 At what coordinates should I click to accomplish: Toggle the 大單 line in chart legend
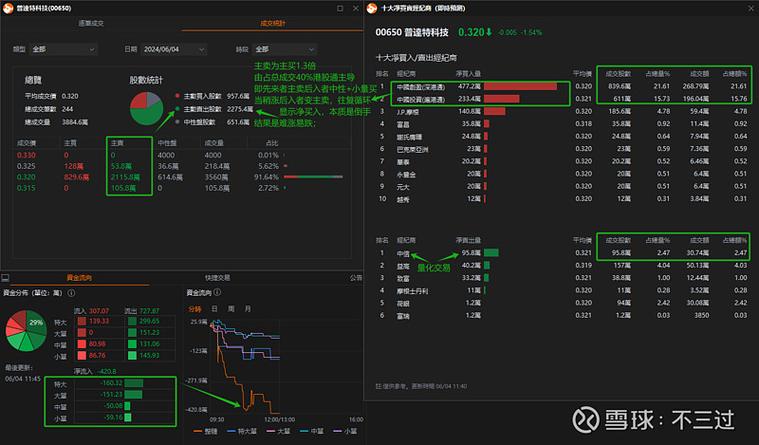click(x=278, y=431)
